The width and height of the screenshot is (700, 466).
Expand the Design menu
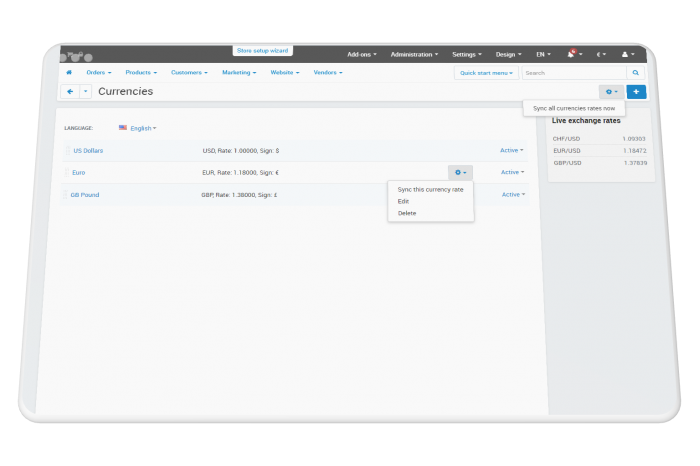[x=508, y=54]
